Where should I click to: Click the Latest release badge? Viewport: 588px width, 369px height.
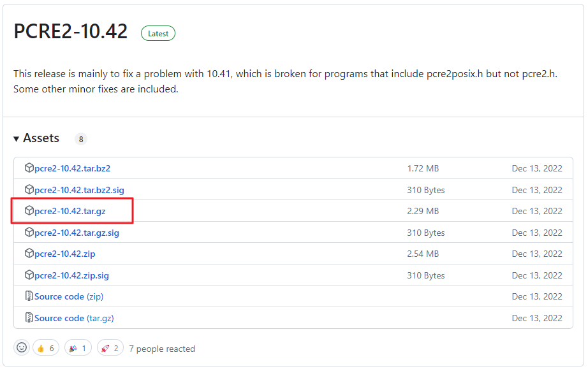pos(158,33)
